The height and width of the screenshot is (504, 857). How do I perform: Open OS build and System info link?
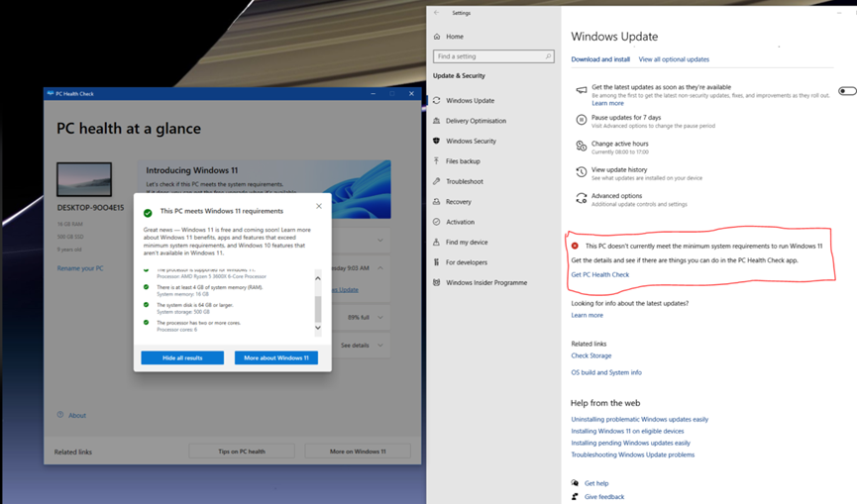tap(606, 372)
